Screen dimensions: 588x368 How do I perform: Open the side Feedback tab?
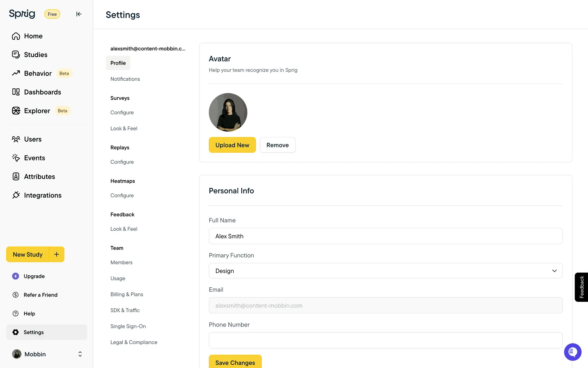581,287
